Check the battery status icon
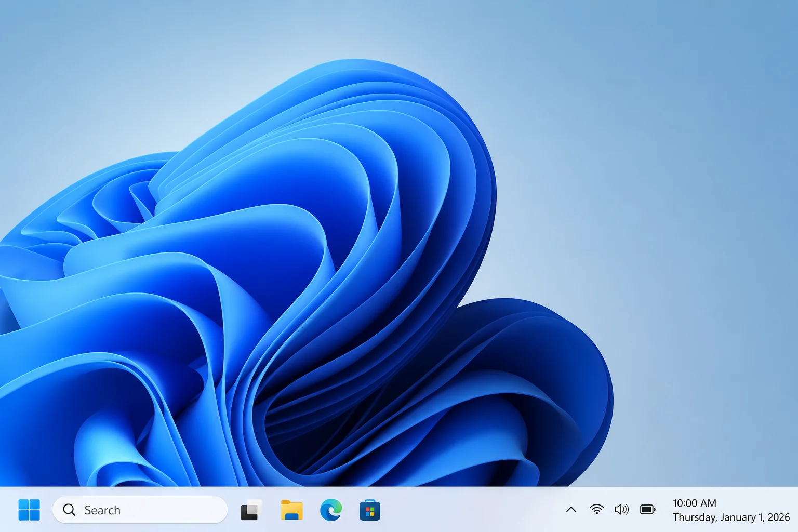Viewport: 798px width, 532px height. (648, 509)
